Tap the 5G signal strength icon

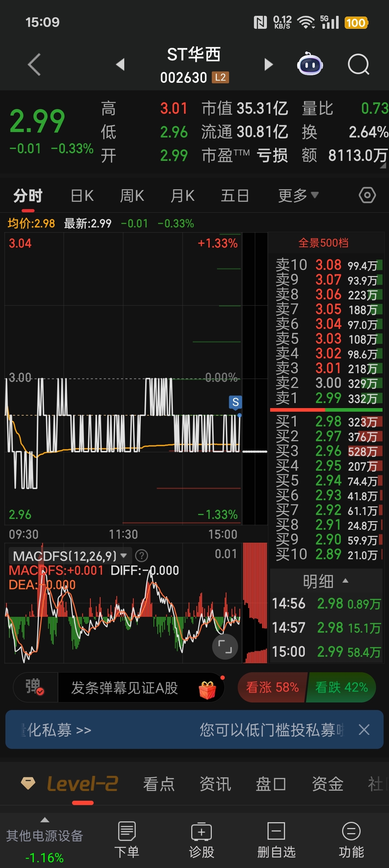pyautogui.click(x=329, y=22)
